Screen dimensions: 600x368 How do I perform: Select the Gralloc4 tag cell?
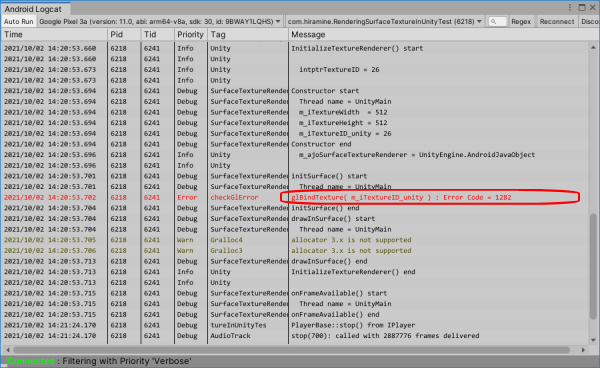click(226, 240)
